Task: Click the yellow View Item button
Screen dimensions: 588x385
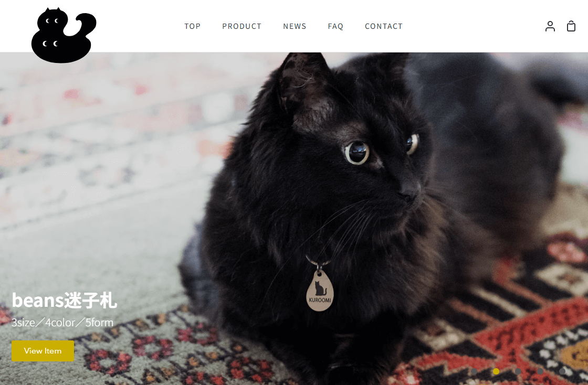Action: pos(43,351)
